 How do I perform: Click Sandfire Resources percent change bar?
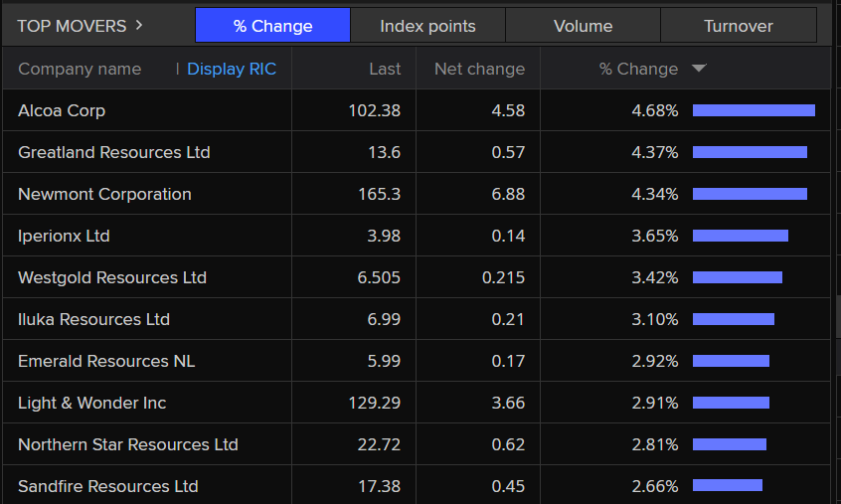(728, 485)
